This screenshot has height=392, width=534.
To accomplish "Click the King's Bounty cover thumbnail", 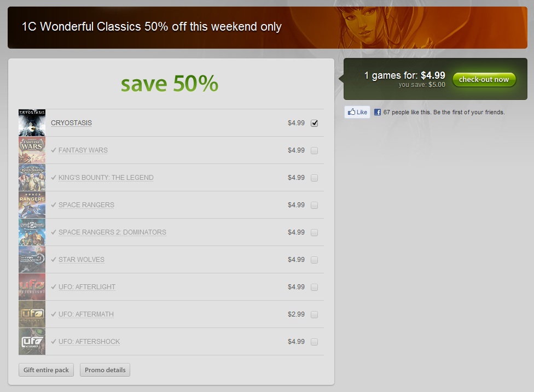I will pyautogui.click(x=32, y=178).
